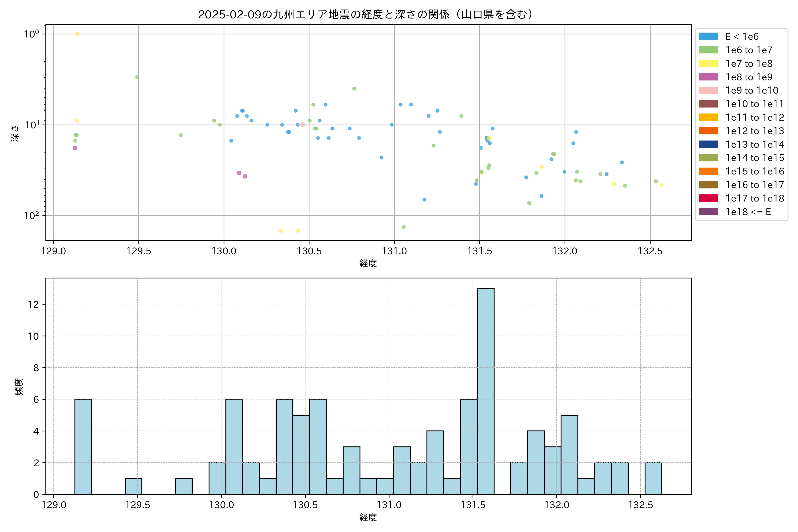The height and width of the screenshot is (532, 798).
Task: Click the pink scatter point near longitude 130.5
Action: [x=302, y=125]
